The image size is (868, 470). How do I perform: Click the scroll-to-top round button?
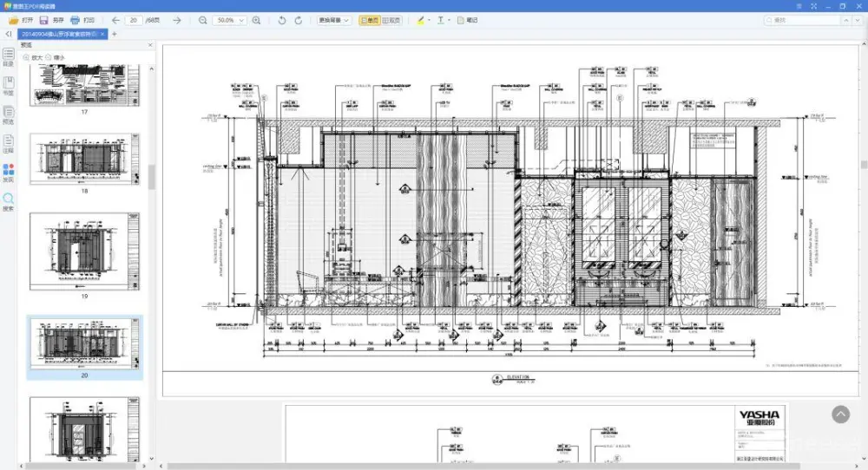pyautogui.click(x=840, y=415)
